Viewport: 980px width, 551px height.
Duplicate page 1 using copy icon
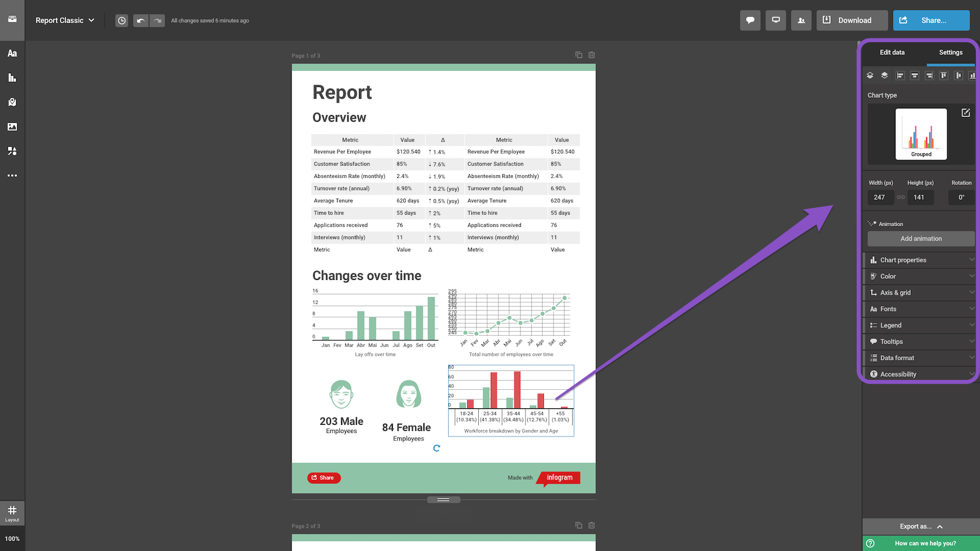pyautogui.click(x=578, y=55)
